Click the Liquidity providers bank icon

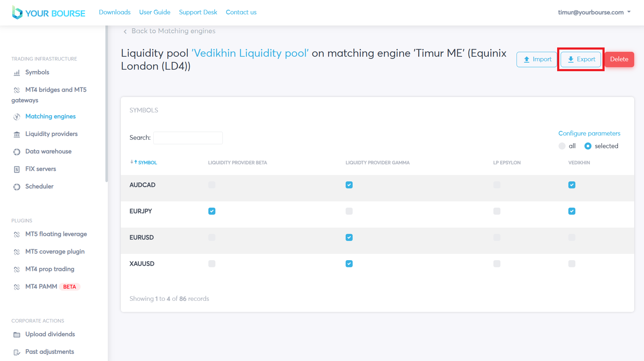[x=17, y=134]
